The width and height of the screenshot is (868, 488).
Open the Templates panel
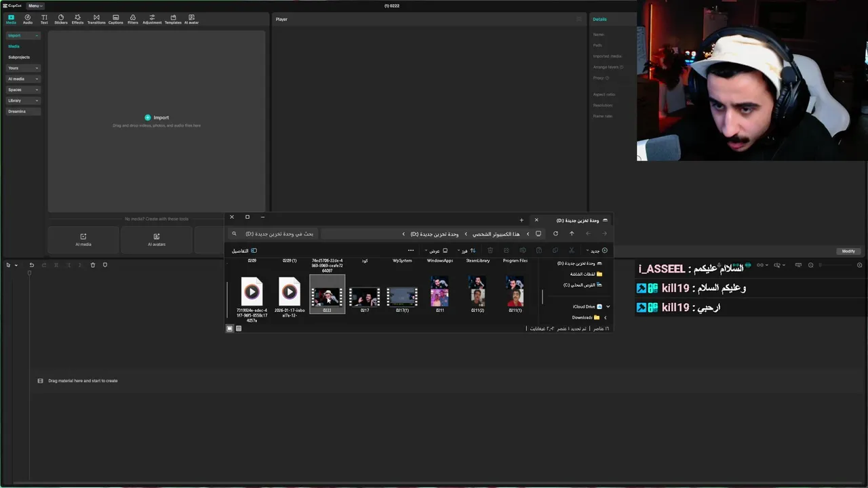pos(173,19)
